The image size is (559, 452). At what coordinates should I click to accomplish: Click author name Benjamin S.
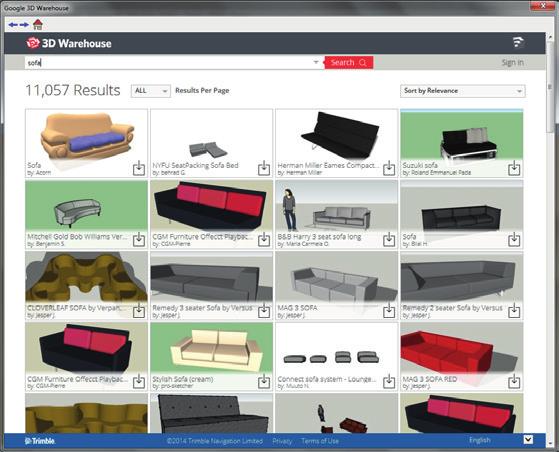click(50, 244)
